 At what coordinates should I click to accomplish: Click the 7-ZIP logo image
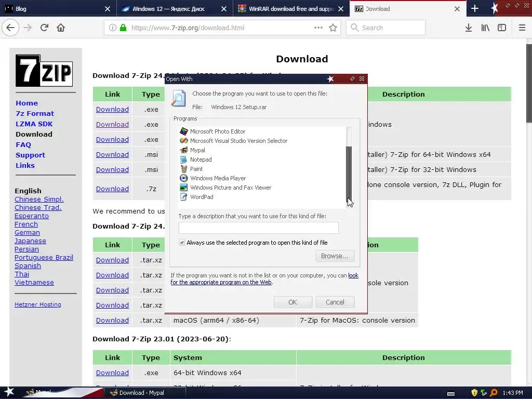44,71
